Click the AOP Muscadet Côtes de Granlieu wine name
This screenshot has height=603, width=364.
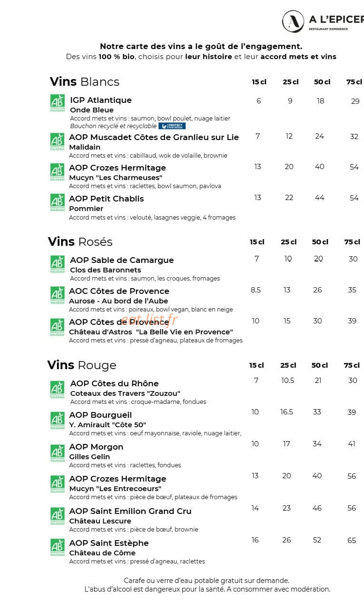[x=154, y=137]
